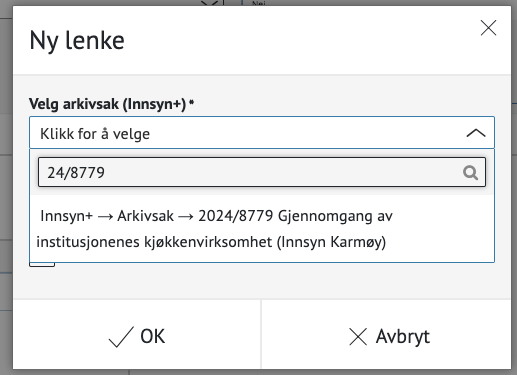Cancel with the Avbryt button

tap(389, 336)
